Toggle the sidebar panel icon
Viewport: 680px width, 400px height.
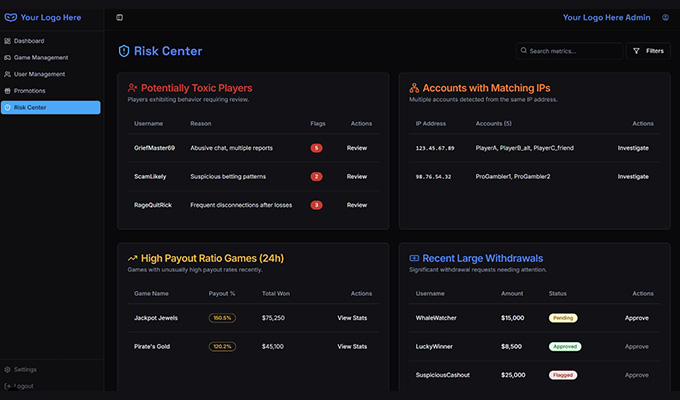[x=119, y=17]
